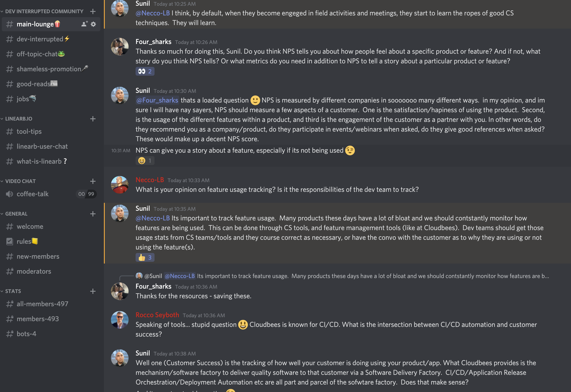571x392 pixels.
Task: Click the @Four_sharks mention in Sunil's reply
Action: coord(157,100)
